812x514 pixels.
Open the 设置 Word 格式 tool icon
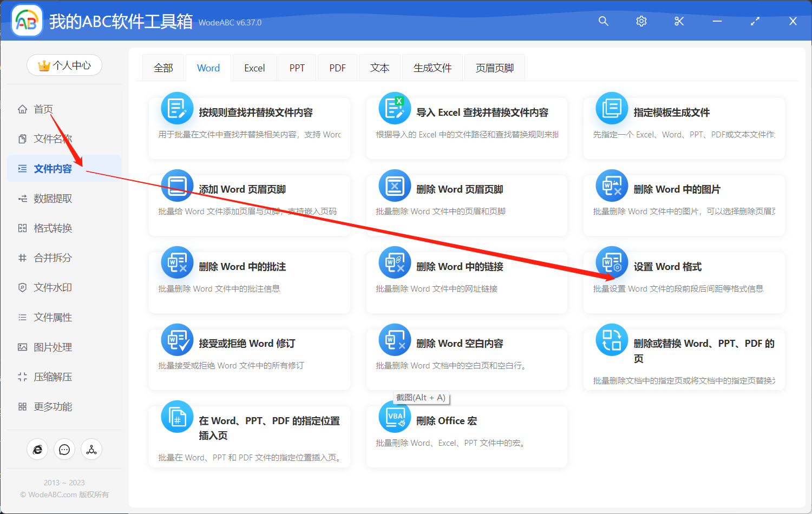[611, 262]
